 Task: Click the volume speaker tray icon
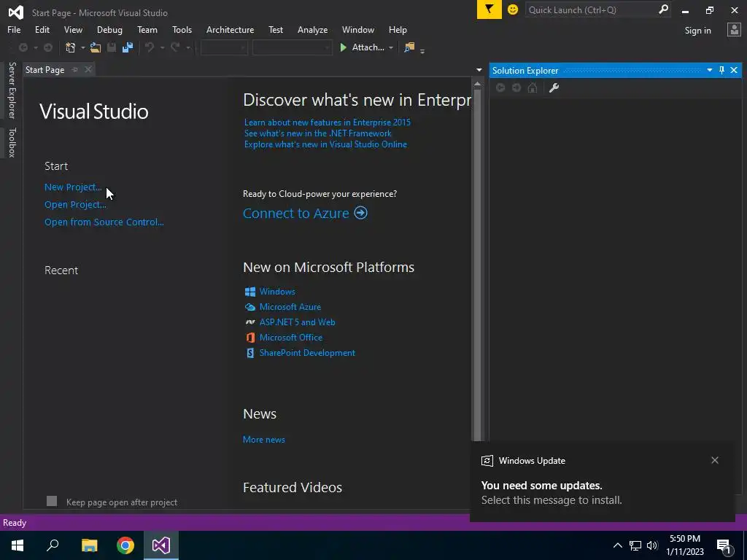coord(652,545)
